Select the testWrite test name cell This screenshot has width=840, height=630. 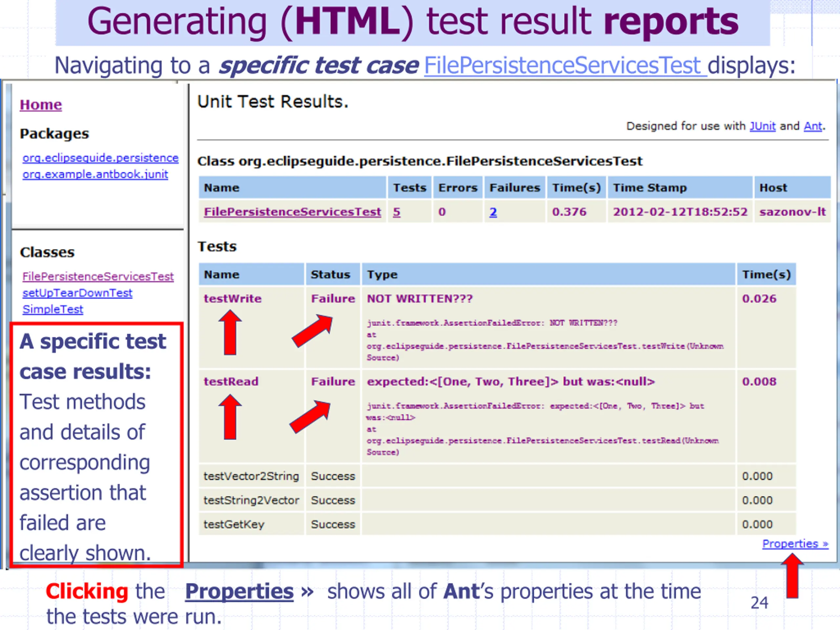pyautogui.click(x=232, y=299)
